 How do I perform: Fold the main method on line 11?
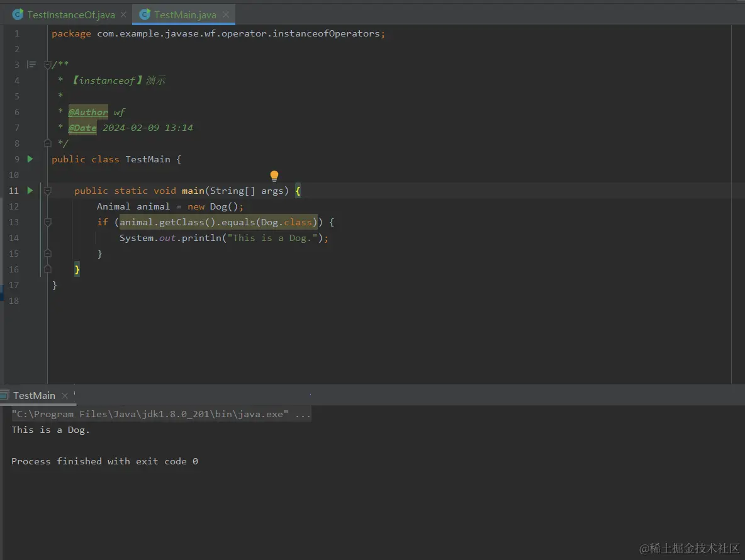point(48,191)
